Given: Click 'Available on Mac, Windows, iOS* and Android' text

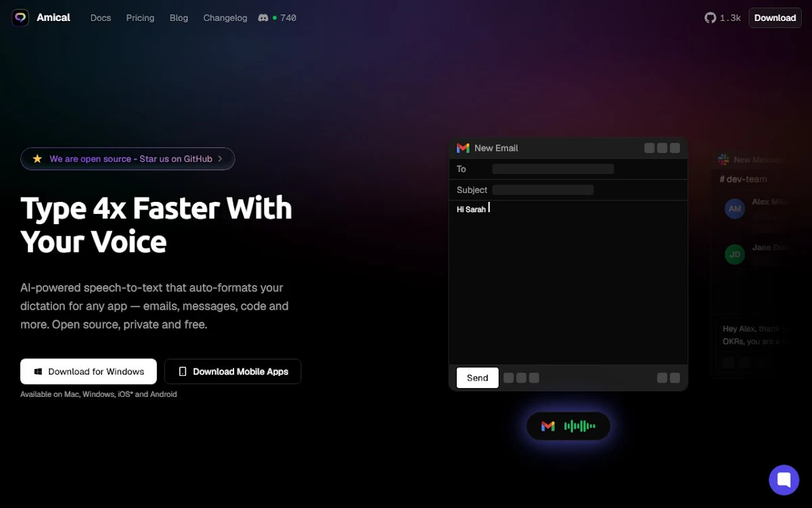Looking at the screenshot, I should click(x=99, y=394).
